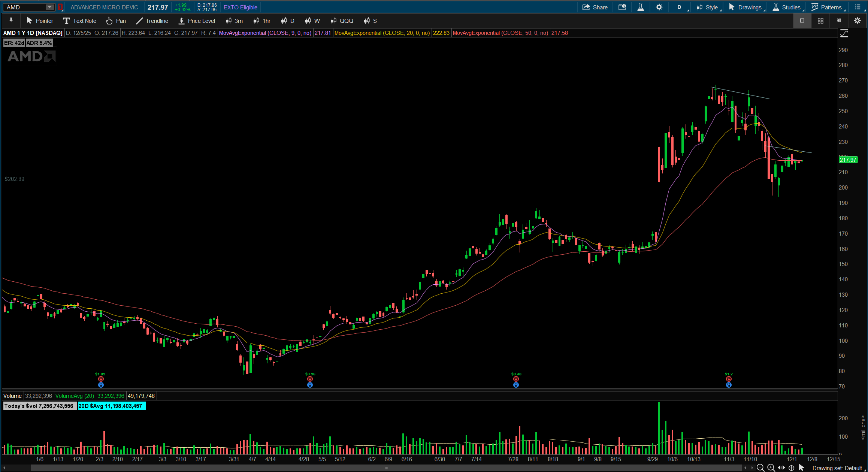Click the zoom in magnifier icon
Viewport: 868px width, 472px height.
(771, 468)
